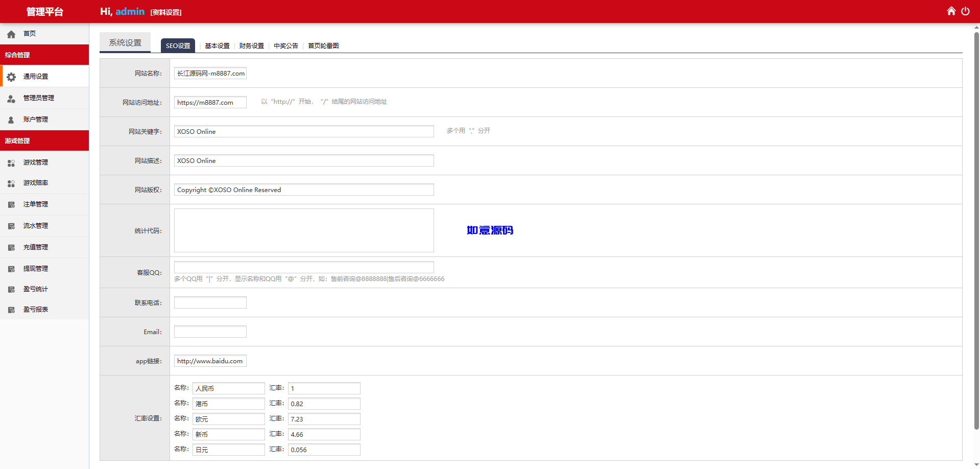Collapse the 综合管理 sidebar section header
The image size is (980, 469).
click(44, 55)
